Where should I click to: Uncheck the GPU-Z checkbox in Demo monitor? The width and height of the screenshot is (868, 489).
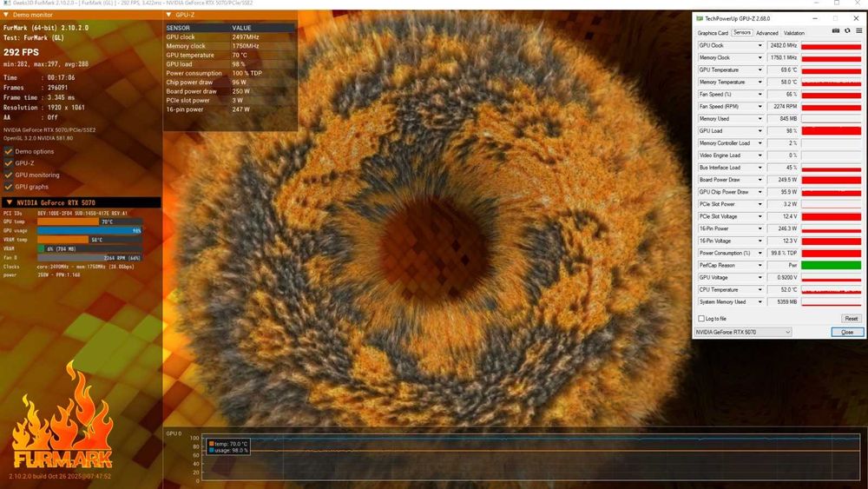[x=9, y=162]
